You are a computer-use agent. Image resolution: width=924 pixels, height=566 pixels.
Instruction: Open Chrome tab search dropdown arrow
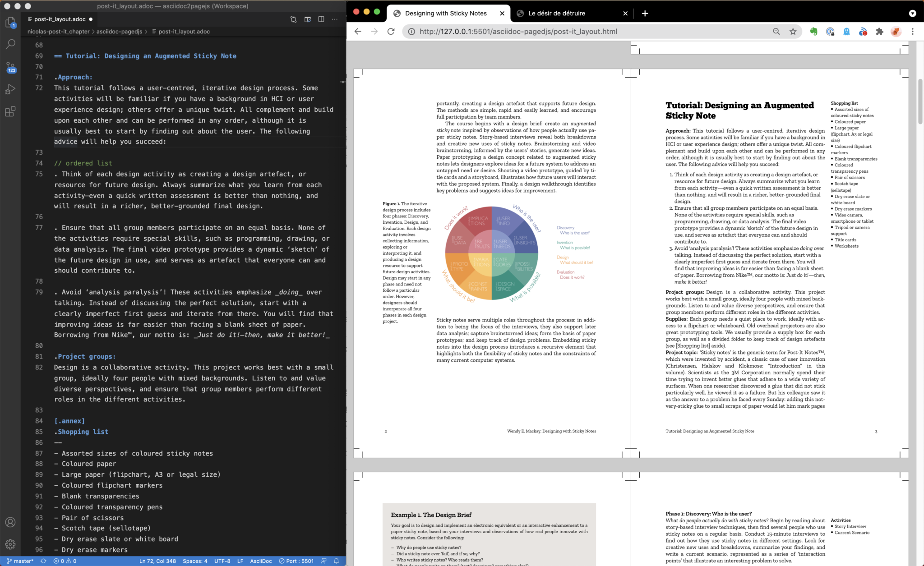[x=912, y=13]
